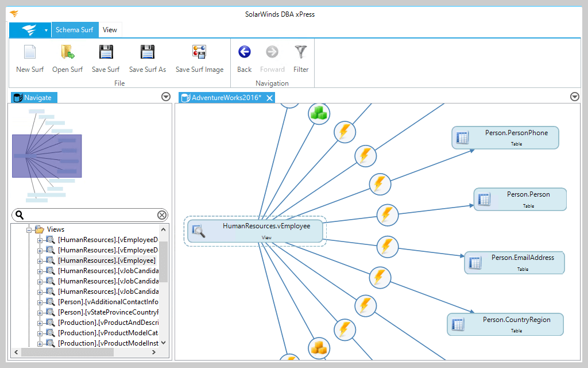This screenshot has width=588, height=368.
Task: Open the Navigate panel dropdown chevron
Action: (x=166, y=97)
